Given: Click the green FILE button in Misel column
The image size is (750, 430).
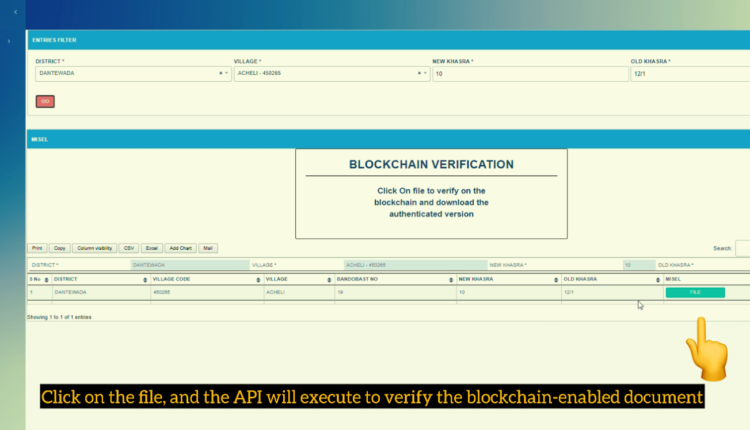Looking at the screenshot, I should point(695,292).
